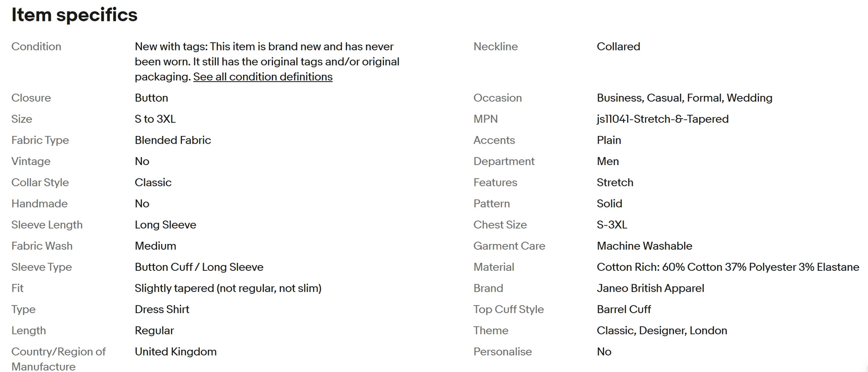
Task: Select the Button Cuff / Long Sleeve text
Action: [199, 267]
